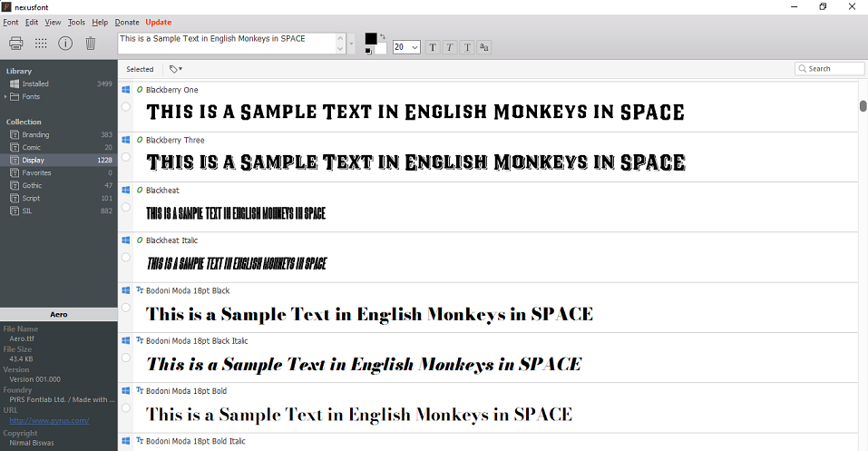Open the tag filter dropdown
868x451 pixels.
pyautogui.click(x=176, y=69)
